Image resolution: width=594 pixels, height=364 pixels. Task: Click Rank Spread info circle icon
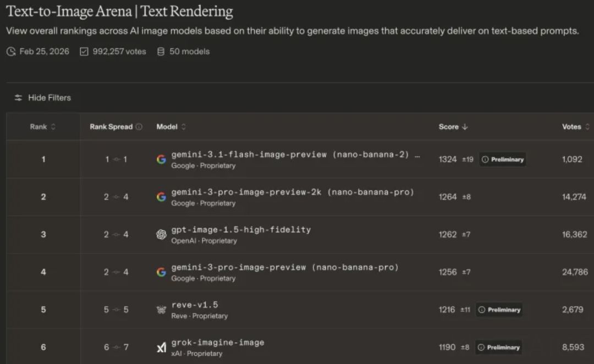tap(139, 127)
